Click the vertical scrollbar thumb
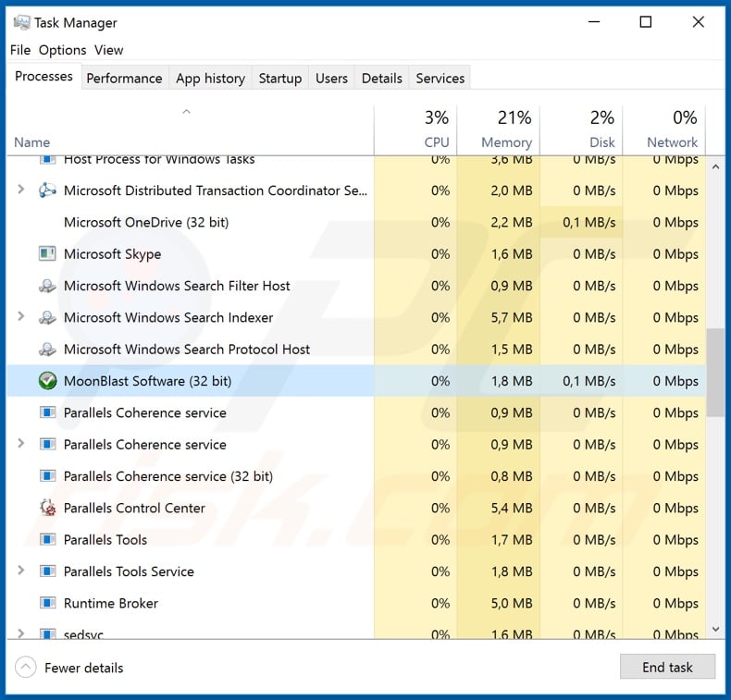This screenshot has width=731, height=700. (715, 373)
